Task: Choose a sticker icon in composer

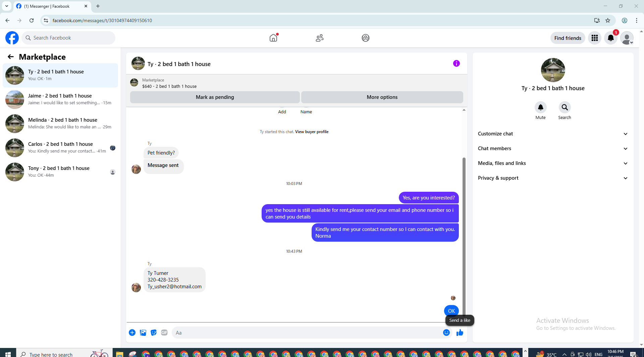Action: pos(154,333)
